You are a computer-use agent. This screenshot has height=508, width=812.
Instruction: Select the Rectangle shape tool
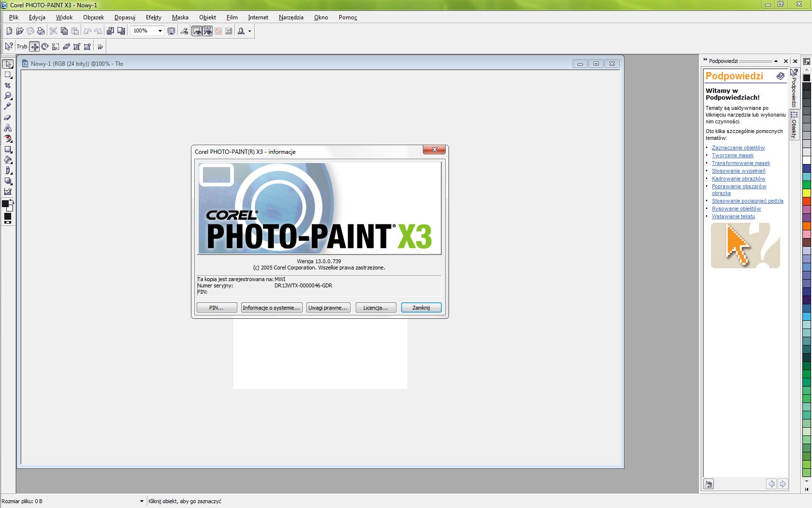tap(8, 149)
